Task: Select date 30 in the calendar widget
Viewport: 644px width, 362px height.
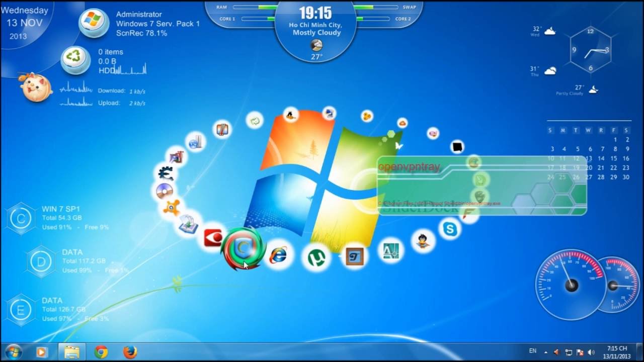Action: 626,177
